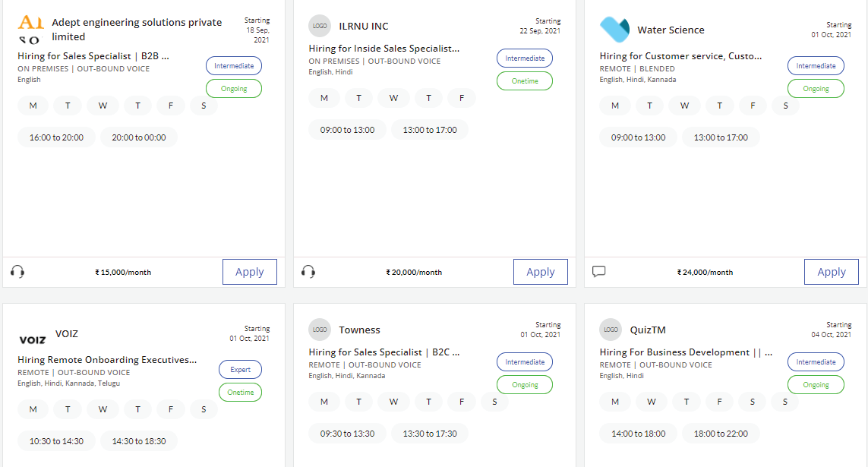Click the ₹ 20,000/month salary text

pos(414,273)
